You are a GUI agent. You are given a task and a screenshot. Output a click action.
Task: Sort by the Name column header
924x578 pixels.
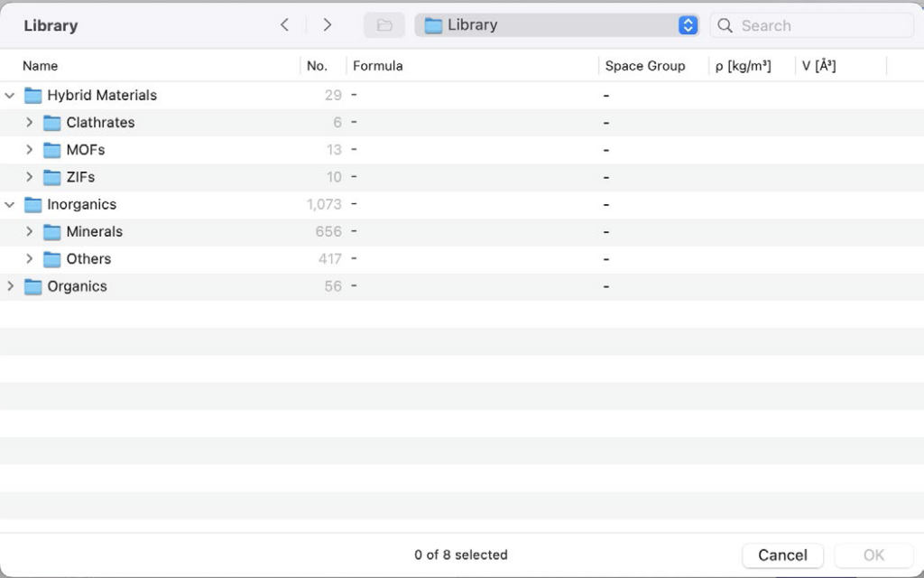coord(41,66)
